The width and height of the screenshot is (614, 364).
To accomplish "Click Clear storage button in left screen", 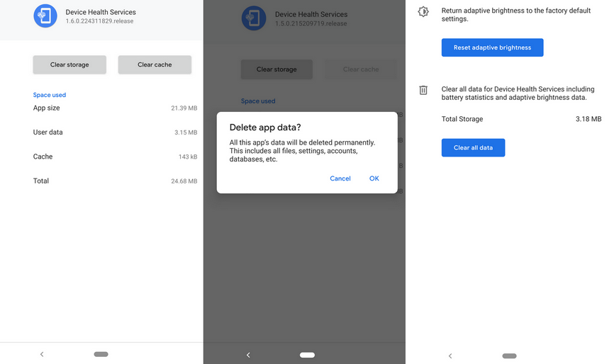I will (x=69, y=64).
